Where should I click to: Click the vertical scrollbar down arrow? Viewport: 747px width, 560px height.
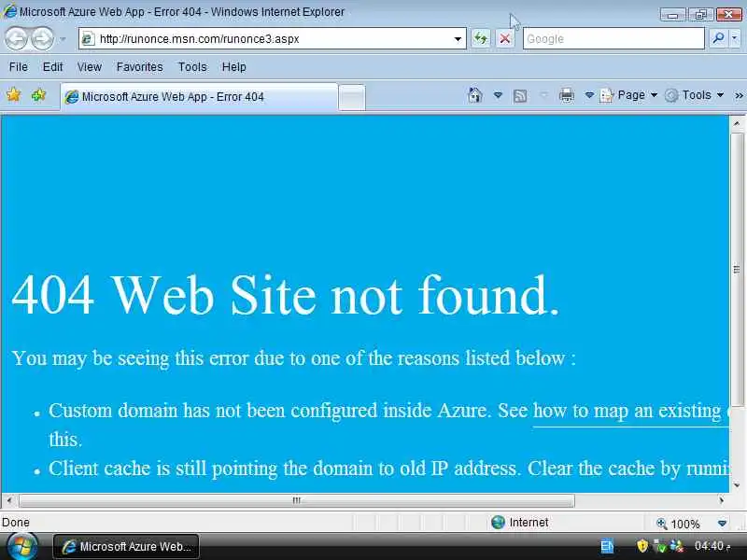click(737, 485)
